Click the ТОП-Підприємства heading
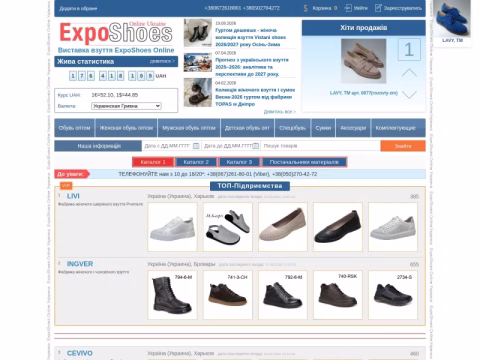This screenshot has height=360, width=480. [250, 186]
